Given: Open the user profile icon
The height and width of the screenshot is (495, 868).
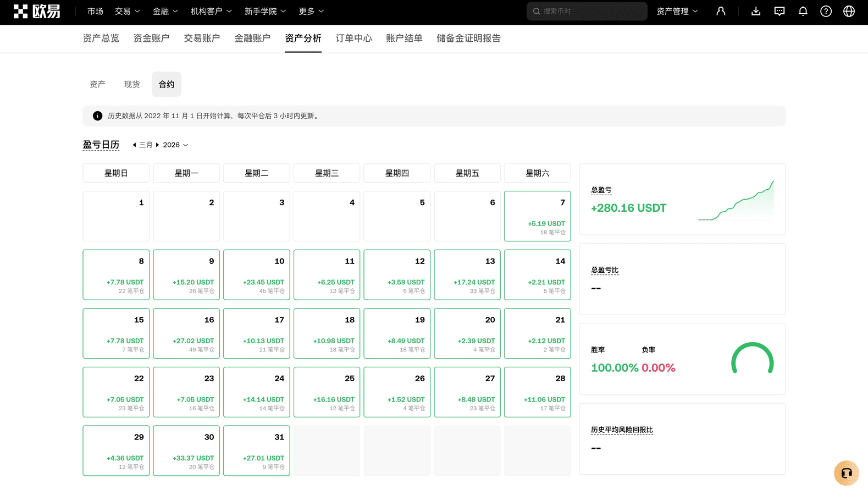Looking at the screenshot, I should point(721,11).
